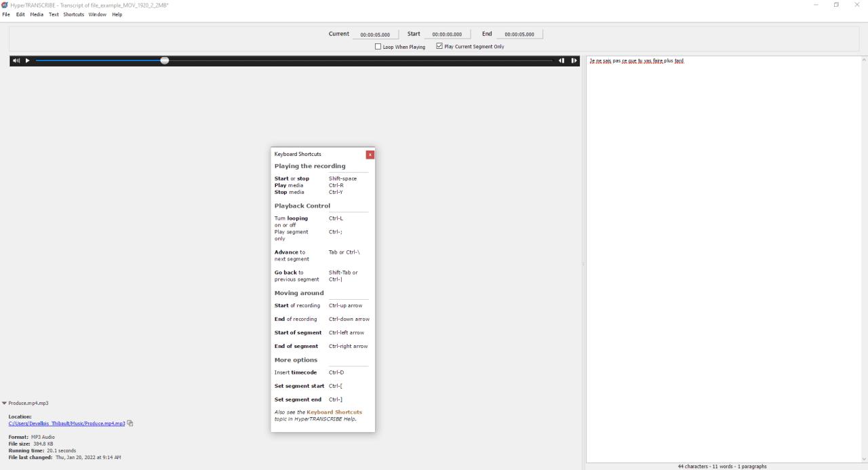Mute audio via the speaker icon
The height and width of the screenshot is (470, 868).
click(x=15, y=60)
